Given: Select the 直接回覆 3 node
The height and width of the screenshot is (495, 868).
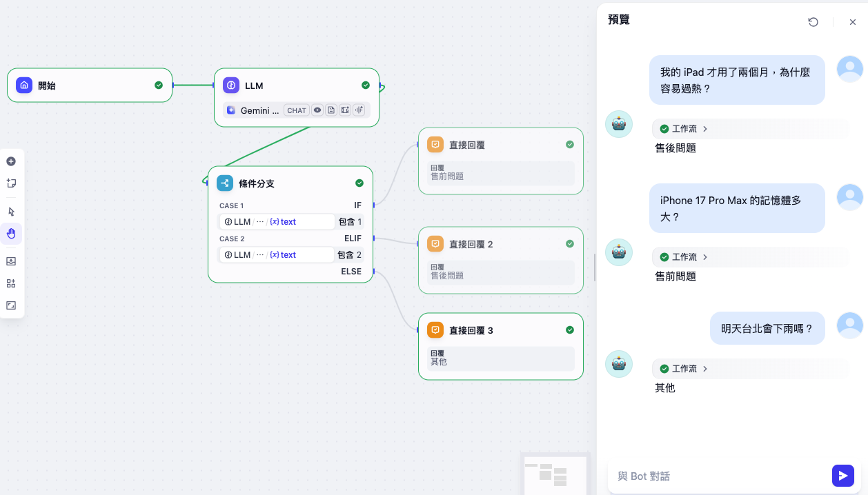Looking at the screenshot, I should click(x=500, y=330).
